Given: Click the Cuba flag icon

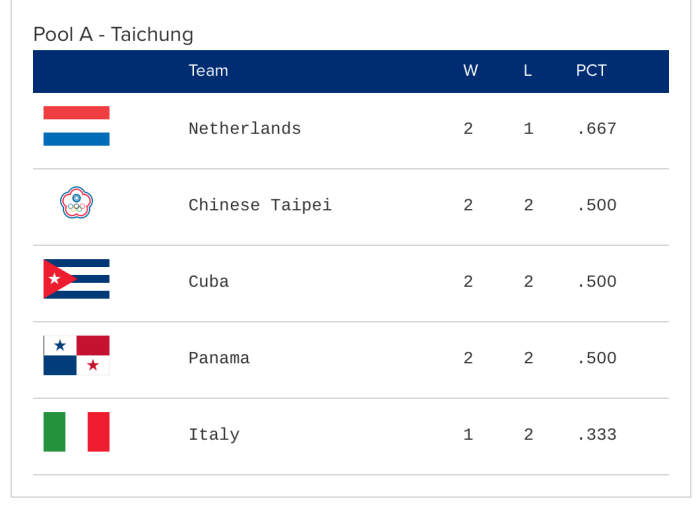Looking at the screenshot, I should coord(76,279).
